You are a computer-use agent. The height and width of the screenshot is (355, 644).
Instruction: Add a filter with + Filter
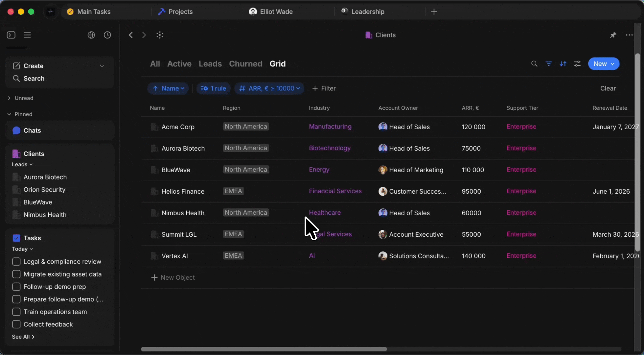[x=324, y=88]
